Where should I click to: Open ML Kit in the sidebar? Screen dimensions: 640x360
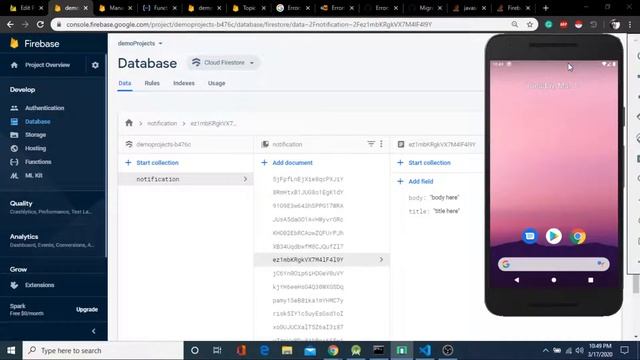pos(33,176)
